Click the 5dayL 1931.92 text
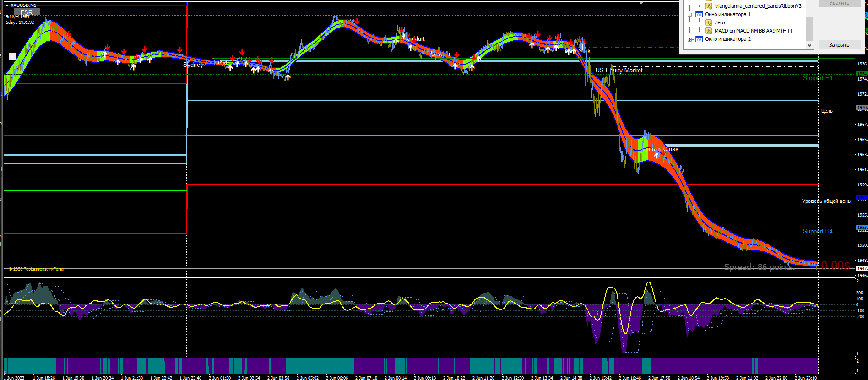Viewport: 868px width, 380px height. pos(20,22)
